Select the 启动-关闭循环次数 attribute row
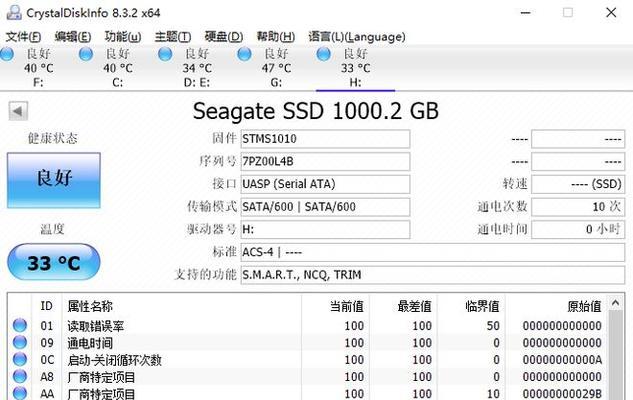The image size is (633, 400). (308, 360)
